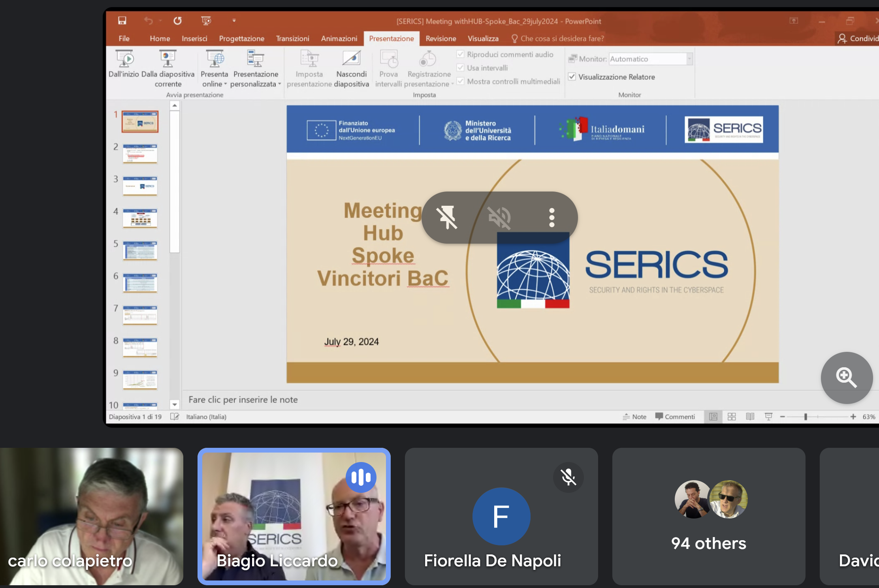
Task: Select slide 6 thumbnail
Action: pyautogui.click(x=140, y=283)
